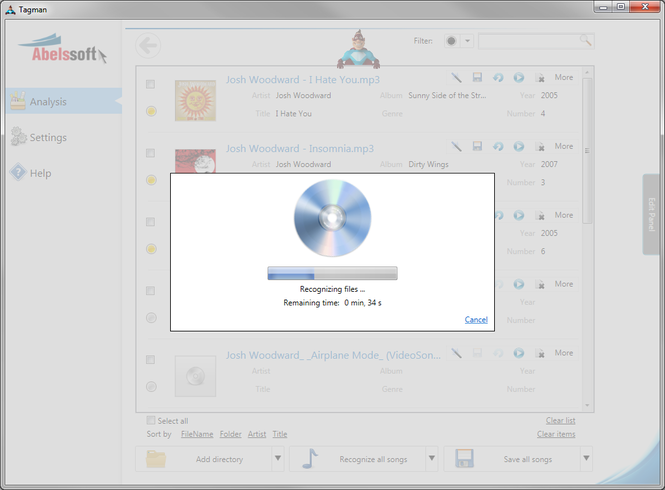The height and width of the screenshot is (490, 665).
Task: Click the back arrow button
Action: click(x=148, y=45)
